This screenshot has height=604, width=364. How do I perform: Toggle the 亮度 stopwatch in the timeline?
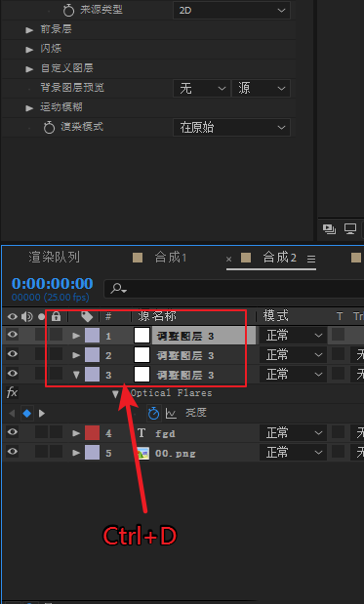click(x=153, y=413)
